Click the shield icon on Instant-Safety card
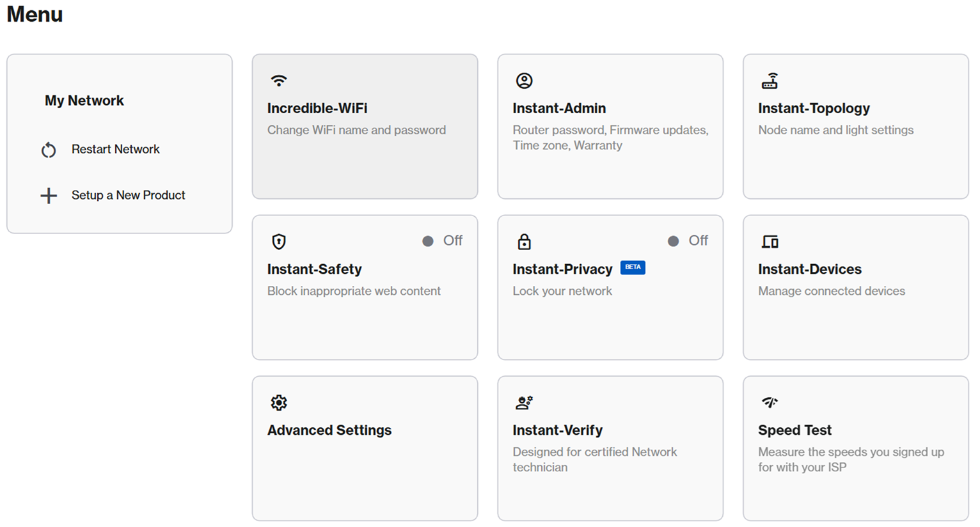 pyautogui.click(x=278, y=242)
